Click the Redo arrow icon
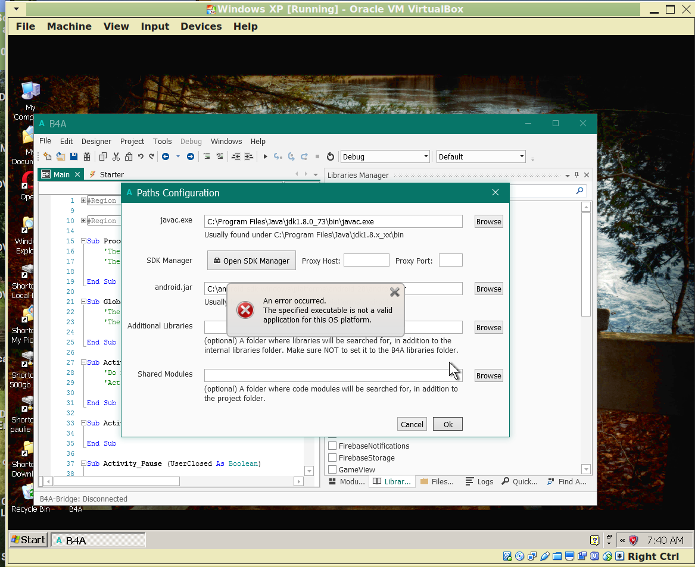695x567 pixels. pyautogui.click(x=152, y=156)
